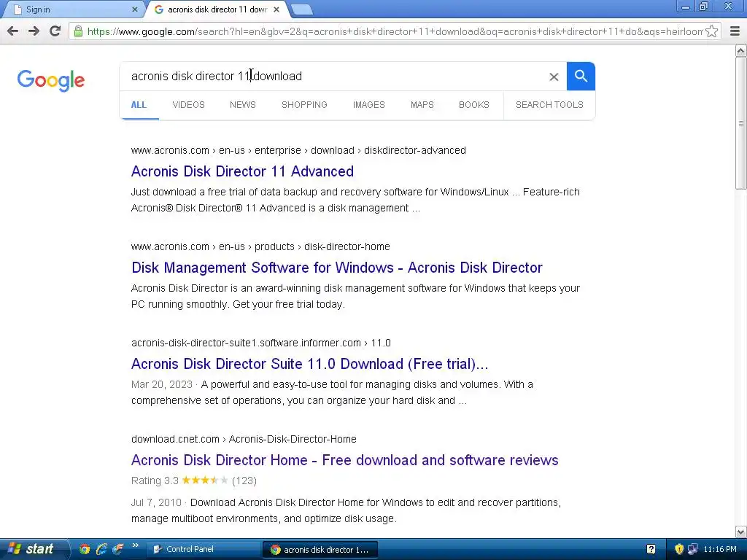
Task: Click the help question mark tray icon
Action: click(x=651, y=549)
